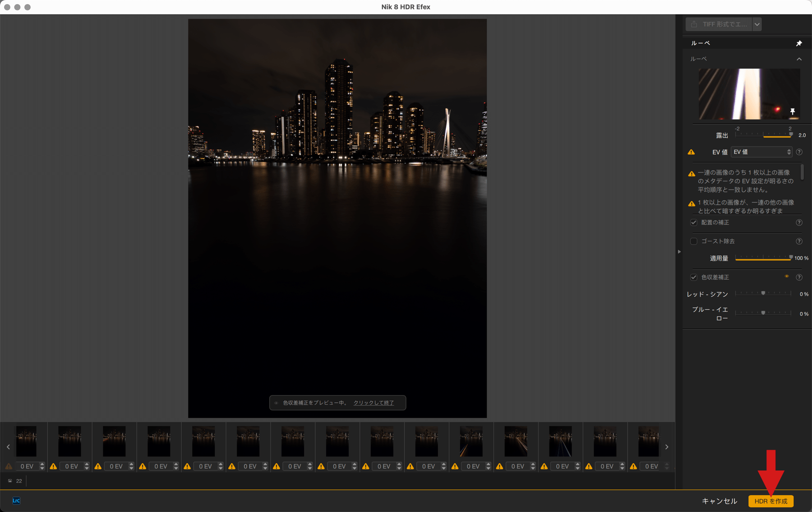Click the クリックして終了 link
Screen dimensions: 812x512
(x=374, y=403)
